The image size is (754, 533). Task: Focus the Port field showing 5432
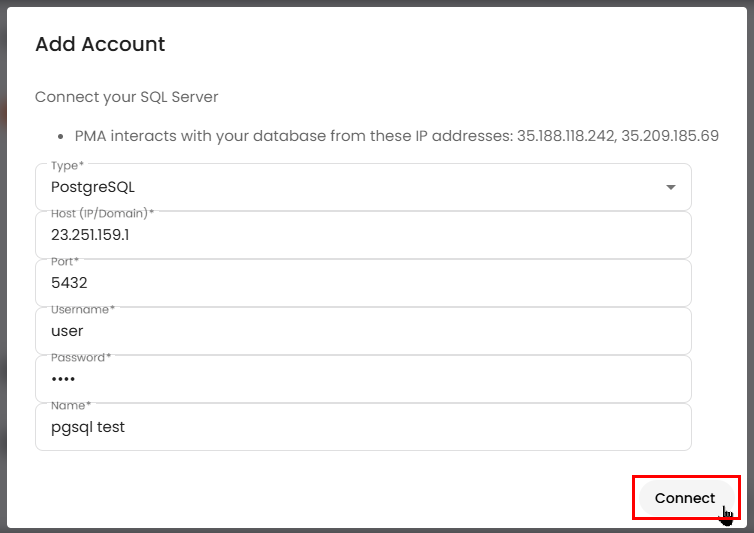click(362, 283)
